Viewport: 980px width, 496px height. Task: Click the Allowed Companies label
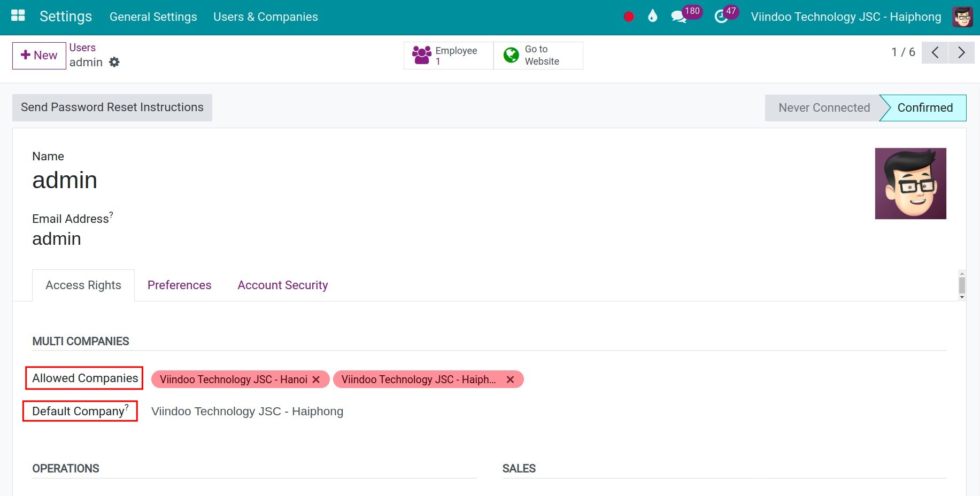coord(85,378)
